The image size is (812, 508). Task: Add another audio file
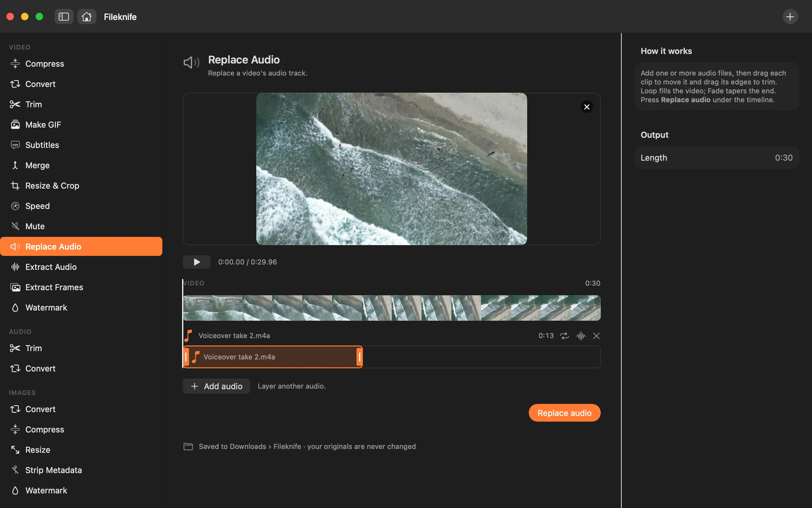click(216, 386)
